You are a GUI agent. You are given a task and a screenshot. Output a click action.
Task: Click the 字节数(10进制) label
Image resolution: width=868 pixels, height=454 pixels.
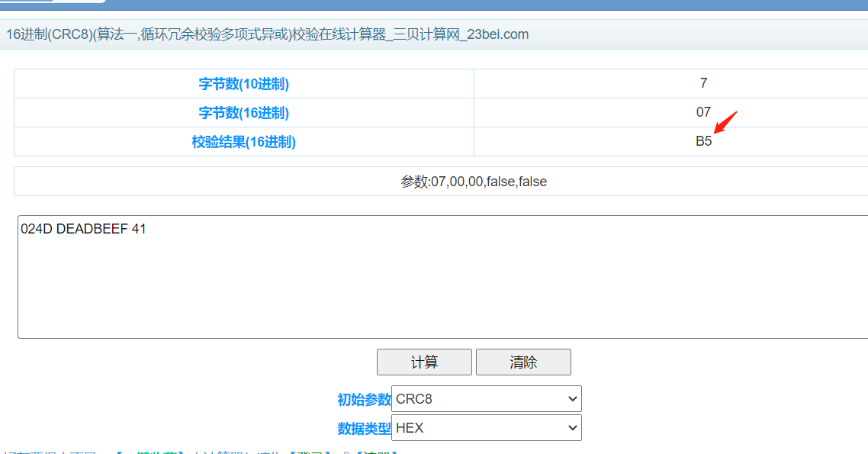click(243, 84)
